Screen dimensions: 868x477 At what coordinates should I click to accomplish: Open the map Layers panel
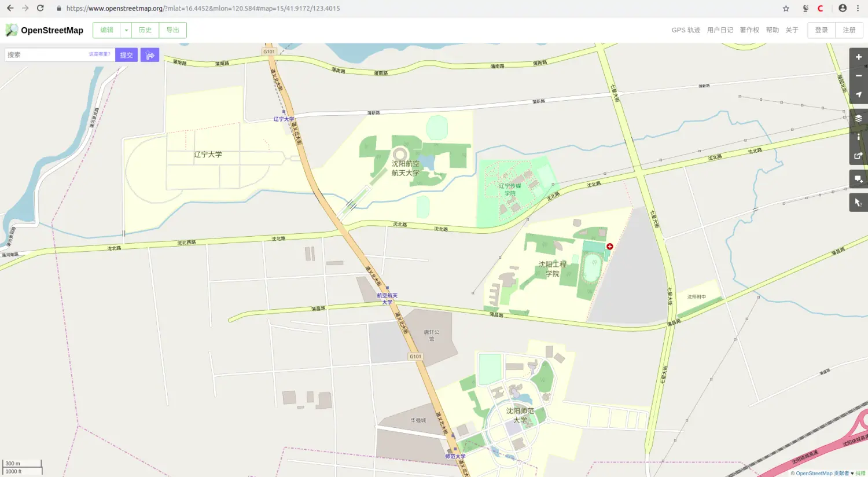858,118
